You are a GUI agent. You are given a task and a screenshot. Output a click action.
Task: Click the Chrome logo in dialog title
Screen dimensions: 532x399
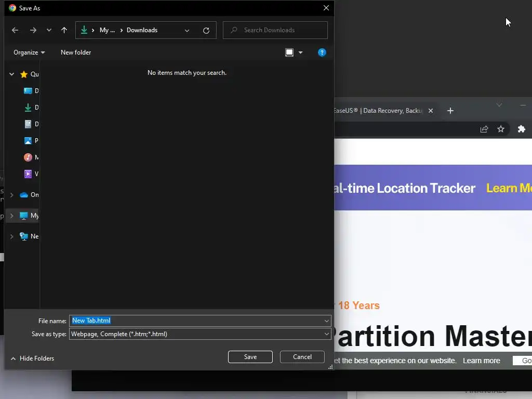[12, 8]
